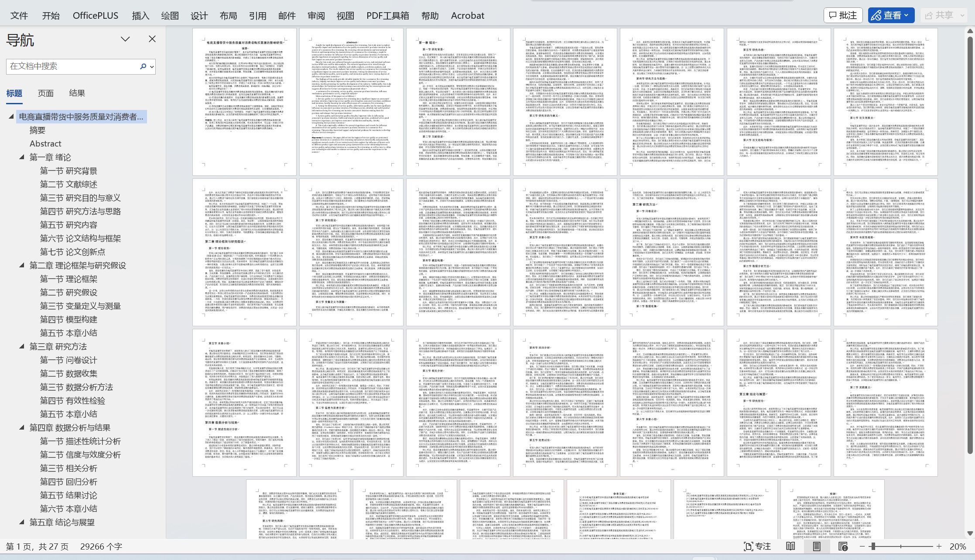Close the navigation pane
The width and height of the screenshot is (975, 560).
pyautogui.click(x=152, y=39)
